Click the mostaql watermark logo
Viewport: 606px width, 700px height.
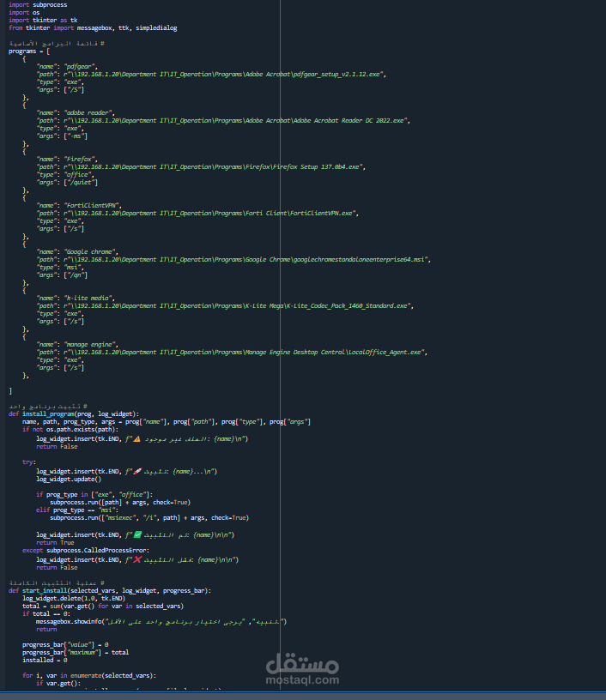(x=302, y=663)
